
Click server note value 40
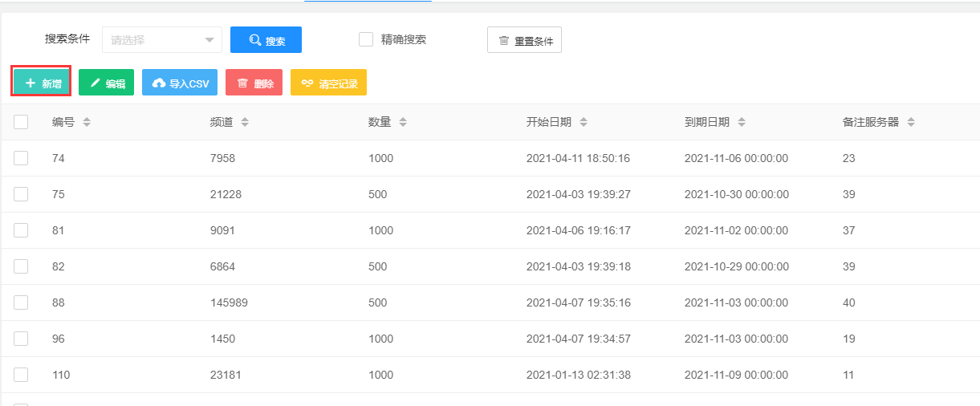pos(849,302)
